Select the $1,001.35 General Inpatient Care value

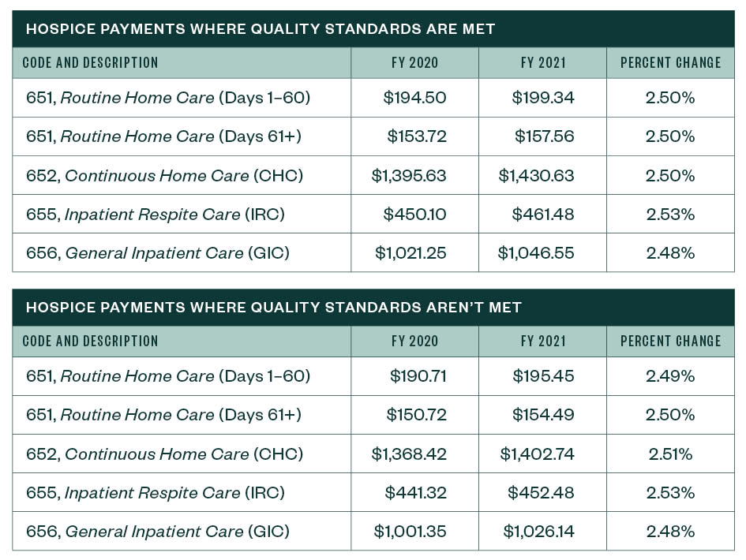tap(410, 532)
